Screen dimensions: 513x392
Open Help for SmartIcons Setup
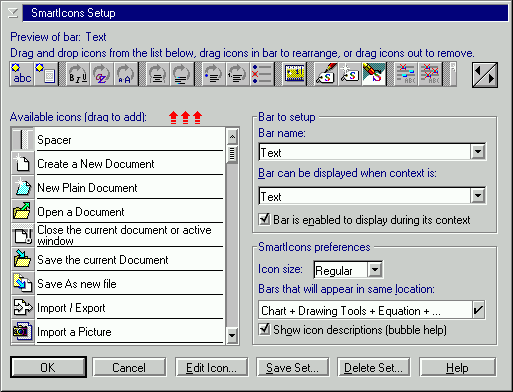pyautogui.click(x=457, y=367)
